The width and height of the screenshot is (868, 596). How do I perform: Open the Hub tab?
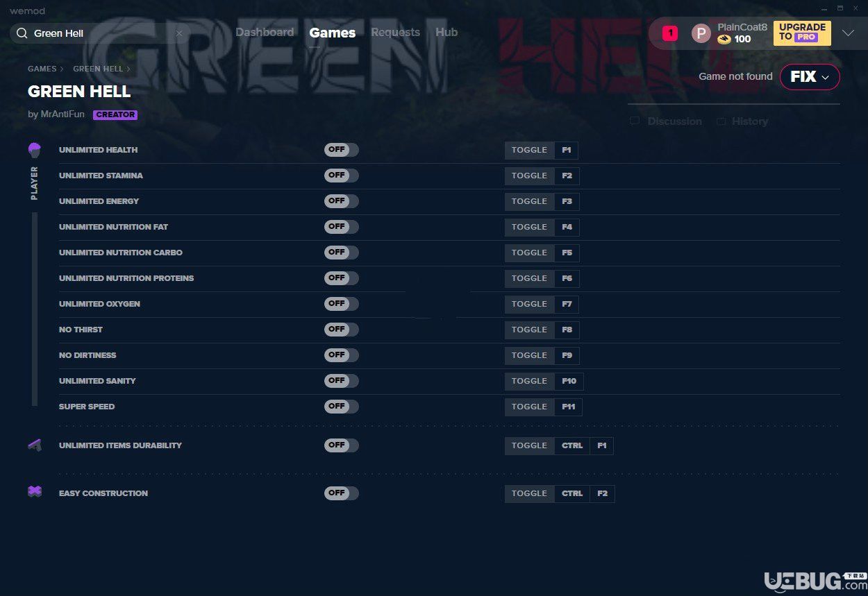[x=446, y=33]
